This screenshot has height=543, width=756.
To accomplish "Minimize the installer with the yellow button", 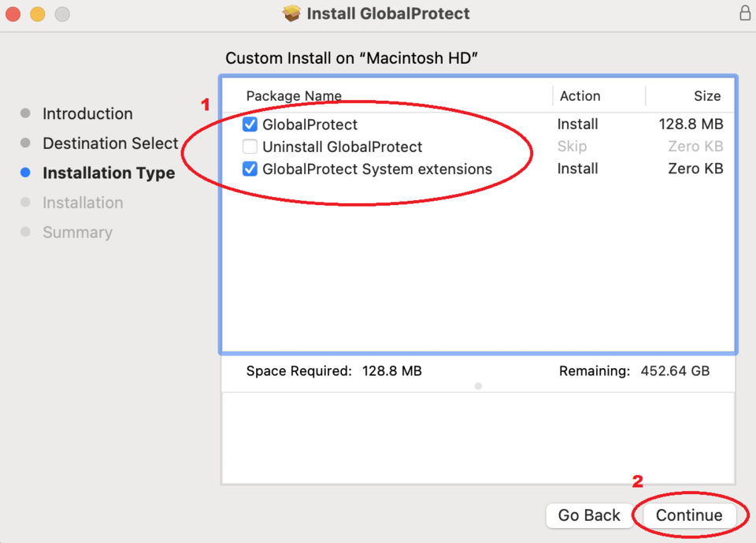I will pyautogui.click(x=37, y=14).
